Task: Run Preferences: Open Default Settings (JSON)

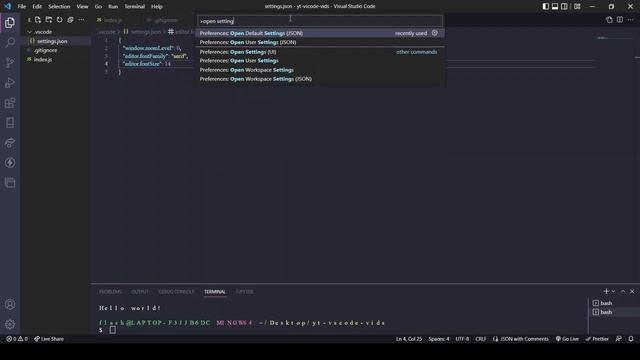Action: [x=320, y=33]
